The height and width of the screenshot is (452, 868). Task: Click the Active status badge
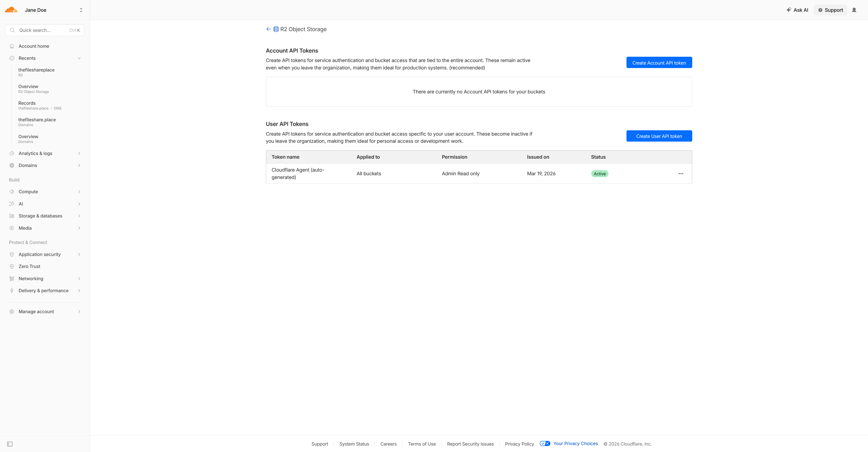pos(600,174)
